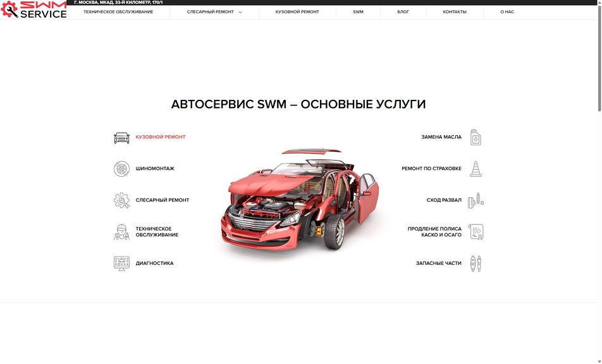Screen dimensions: 602x364
Task: Follow the Слесарный ремонт service link in list
Action: pyautogui.click(x=163, y=200)
